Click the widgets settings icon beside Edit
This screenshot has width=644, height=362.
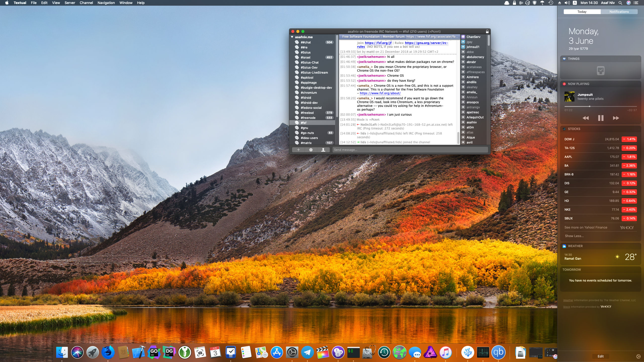pos(638,356)
